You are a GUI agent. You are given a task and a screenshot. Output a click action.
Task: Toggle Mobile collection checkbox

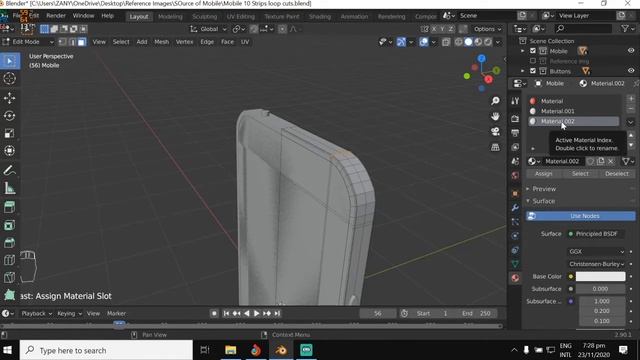(533, 51)
